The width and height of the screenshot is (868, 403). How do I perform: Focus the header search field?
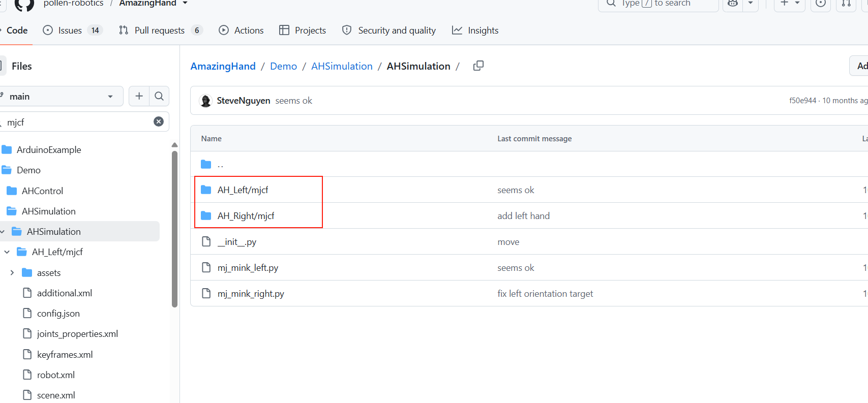click(x=659, y=4)
